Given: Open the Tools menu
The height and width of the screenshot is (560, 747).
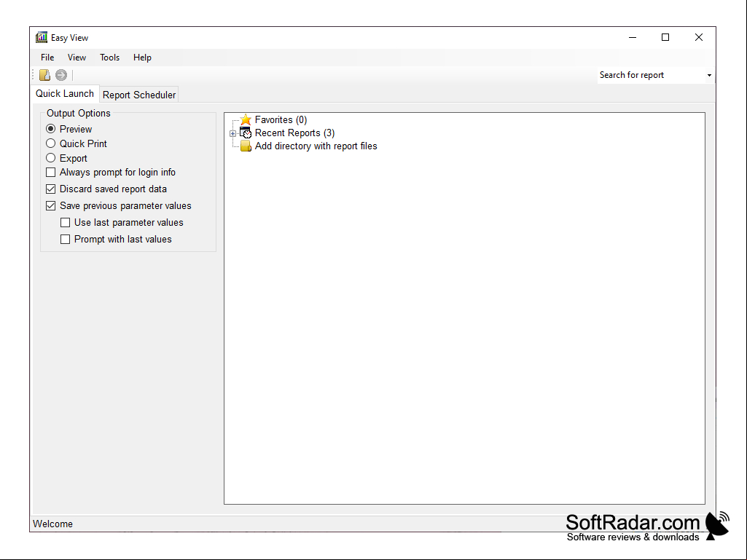Looking at the screenshot, I should [x=109, y=58].
